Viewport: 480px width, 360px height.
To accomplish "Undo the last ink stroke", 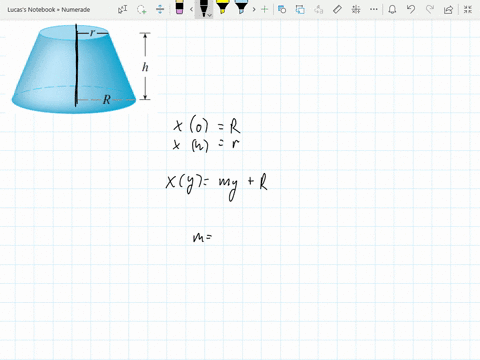I will point(411,9).
